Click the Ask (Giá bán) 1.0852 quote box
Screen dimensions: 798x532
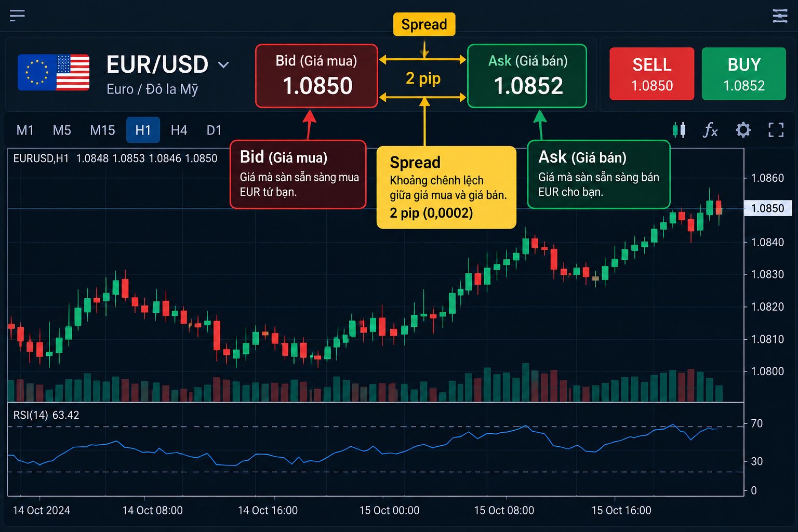527,76
